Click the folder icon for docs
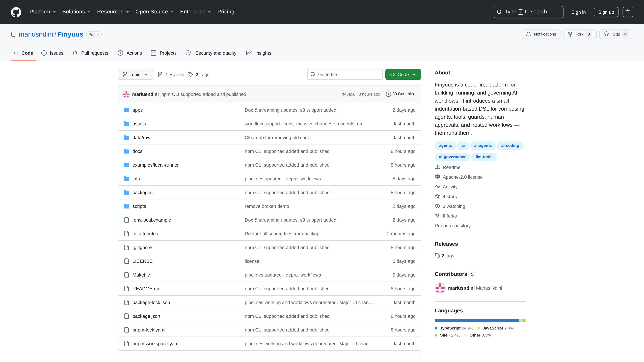Image resolution: width=644 pixels, height=362 pixels. (x=126, y=151)
